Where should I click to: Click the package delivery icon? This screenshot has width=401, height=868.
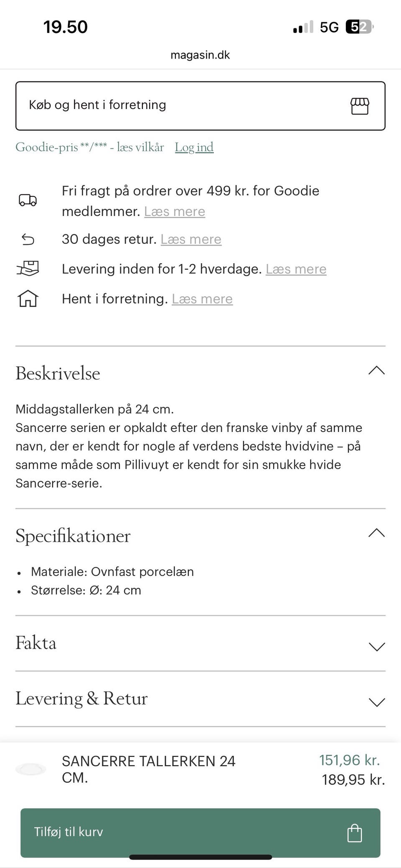click(28, 269)
